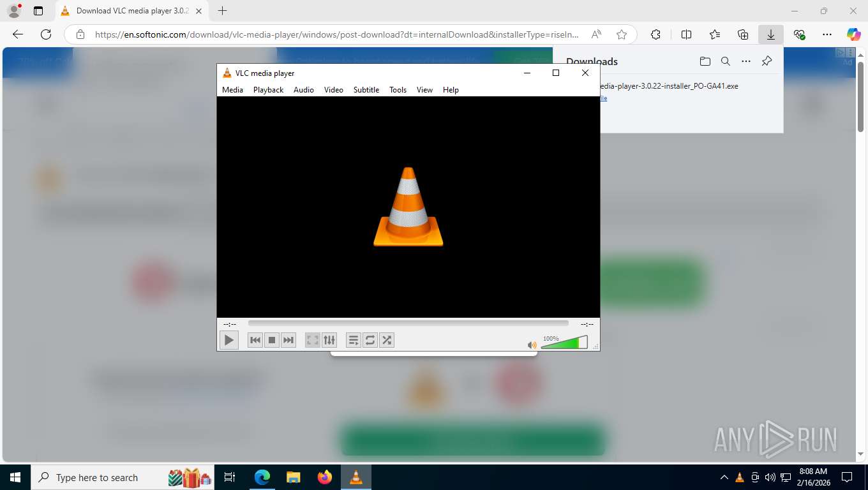Viewport: 868px width, 490px height.
Task: Set volume on the VLC volume slider
Action: 564,343
